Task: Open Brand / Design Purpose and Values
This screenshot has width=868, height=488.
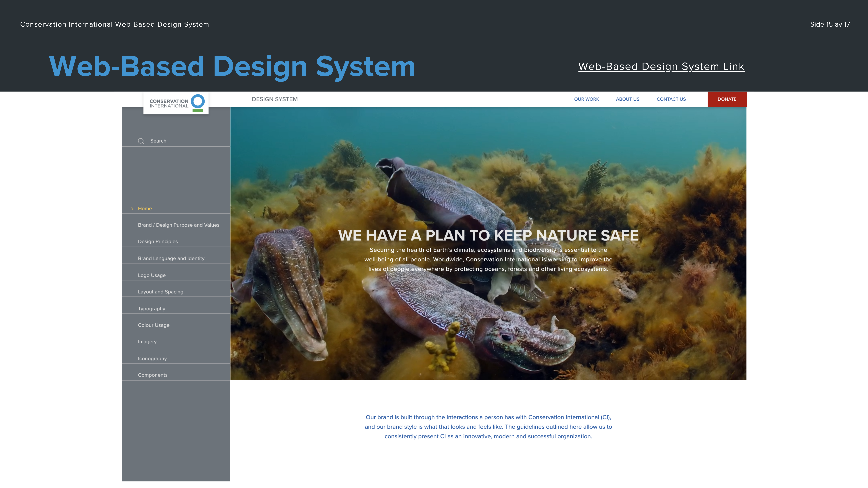Action: click(x=178, y=225)
